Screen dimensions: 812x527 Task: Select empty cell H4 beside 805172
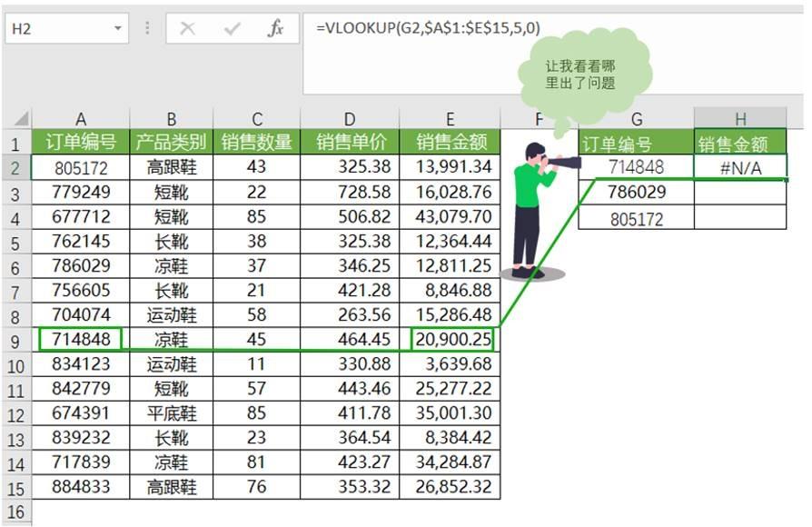point(740,217)
